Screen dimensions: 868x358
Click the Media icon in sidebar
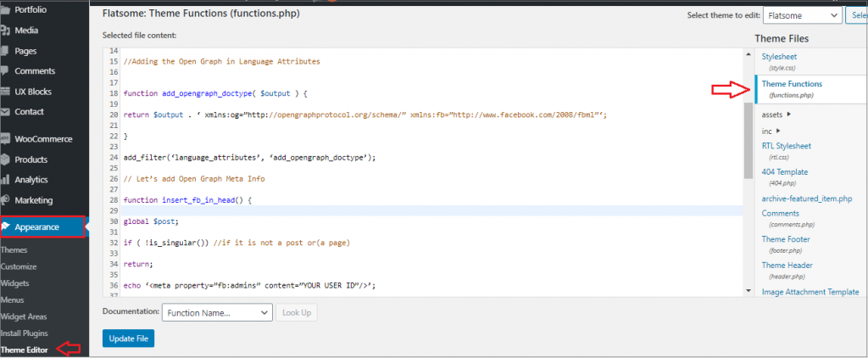(4, 31)
